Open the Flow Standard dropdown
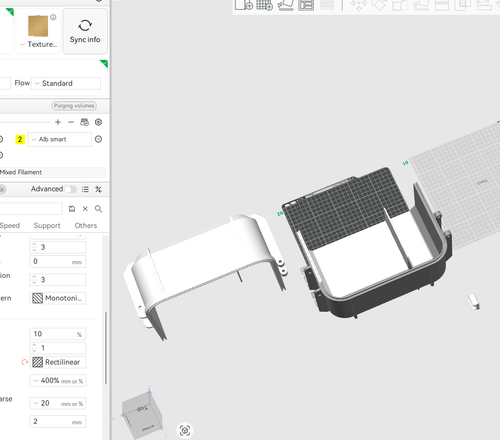 coord(66,83)
